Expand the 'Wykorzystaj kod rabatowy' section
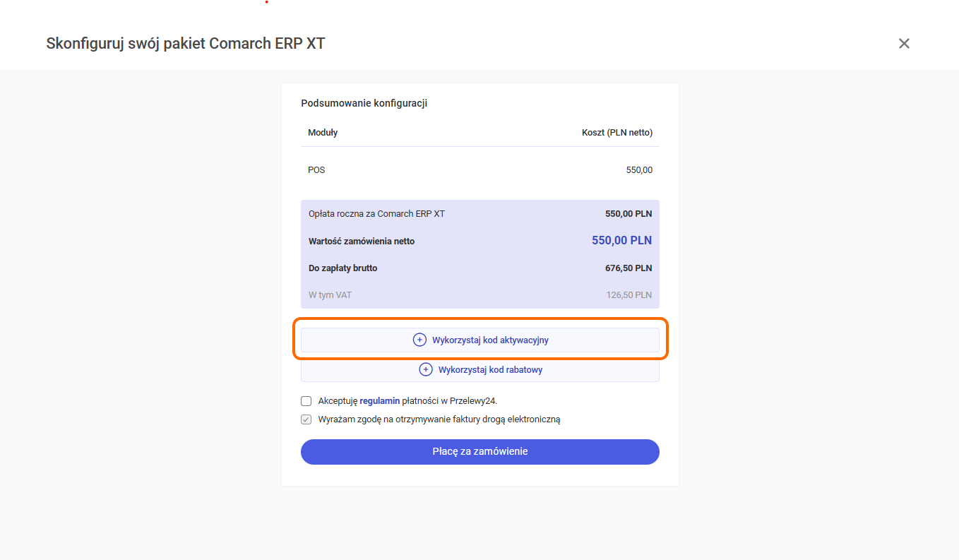959x560 pixels. [490, 369]
